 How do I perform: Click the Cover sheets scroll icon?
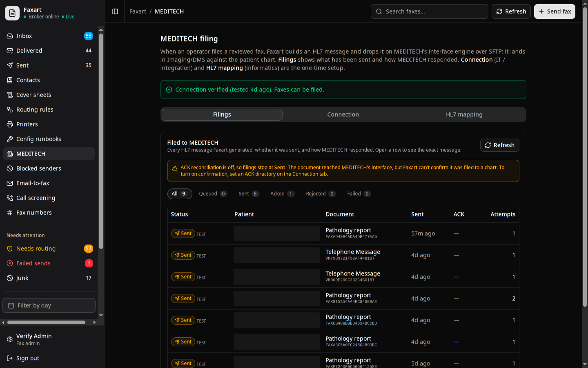(10, 95)
